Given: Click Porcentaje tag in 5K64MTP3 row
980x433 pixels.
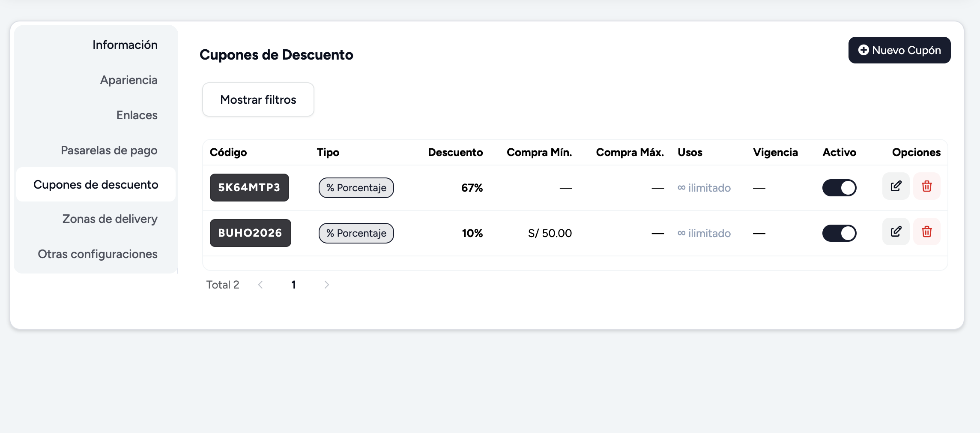Looking at the screenshot, I should [x=356, y=188].
